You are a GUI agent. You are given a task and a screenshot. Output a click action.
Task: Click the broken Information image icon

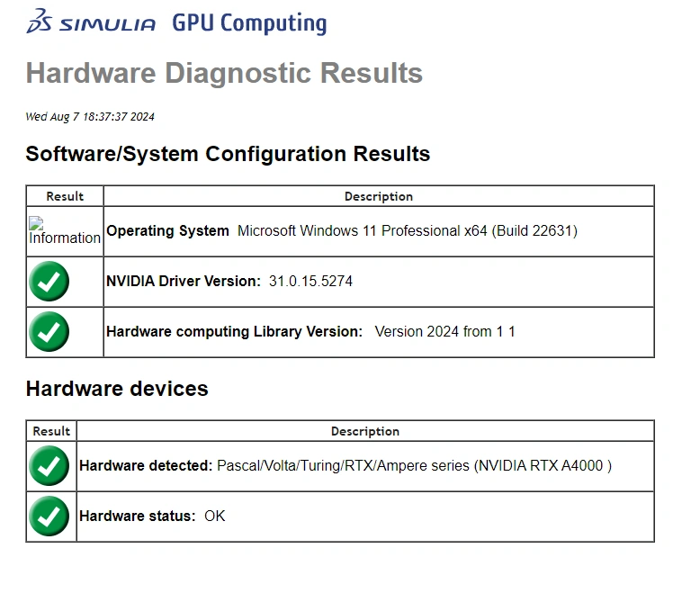click(64, 231)
